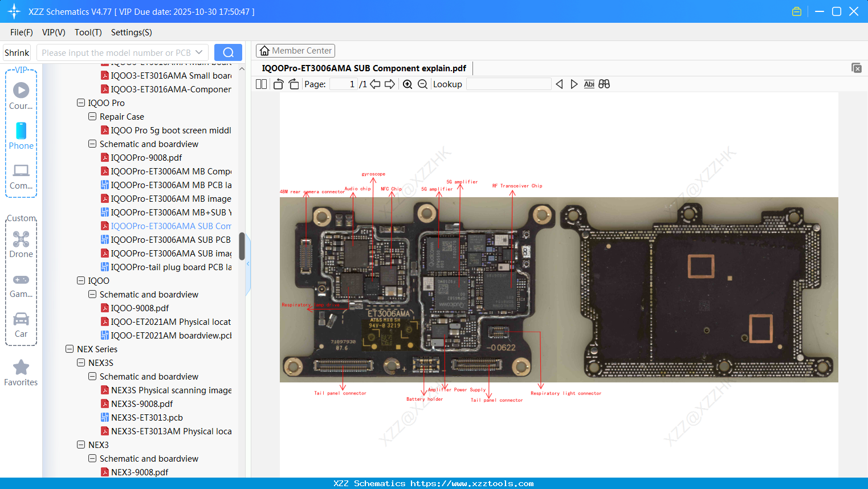The width and height of the screenshot is (868, 489).
Task: Open IQOOPro-9008.pdf file
Action: 146,158
